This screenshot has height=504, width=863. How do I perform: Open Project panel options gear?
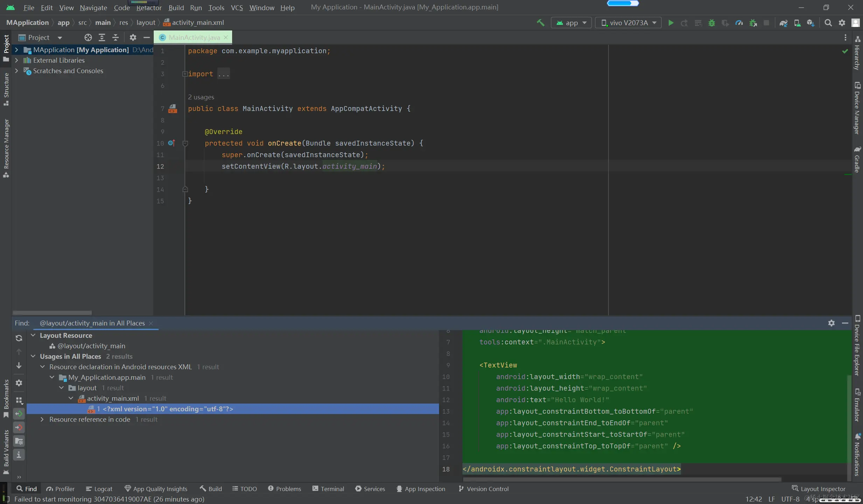133,37
